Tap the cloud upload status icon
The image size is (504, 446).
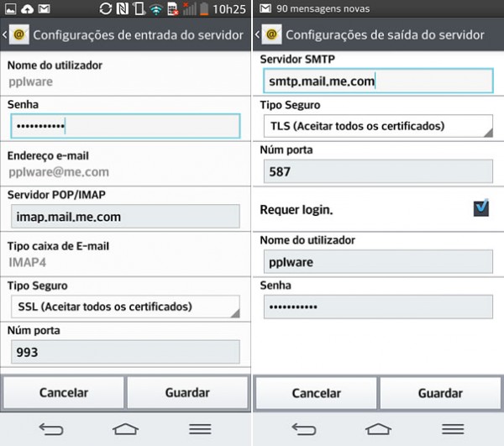point(28,9)
